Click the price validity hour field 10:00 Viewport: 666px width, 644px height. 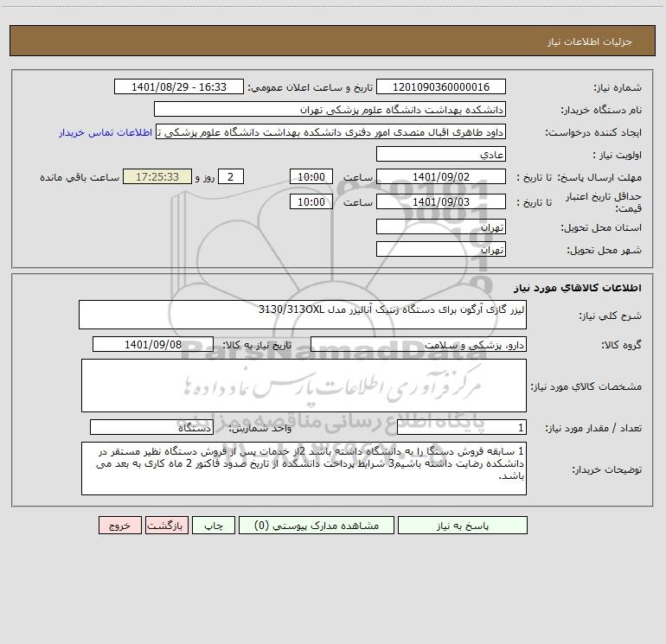[311, 201]
